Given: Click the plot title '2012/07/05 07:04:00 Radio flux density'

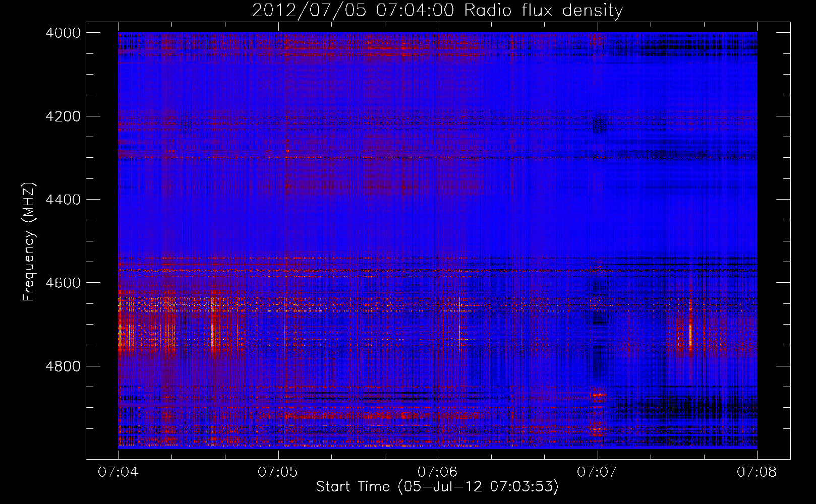Looking at the screenshot, I should point(437,11).
